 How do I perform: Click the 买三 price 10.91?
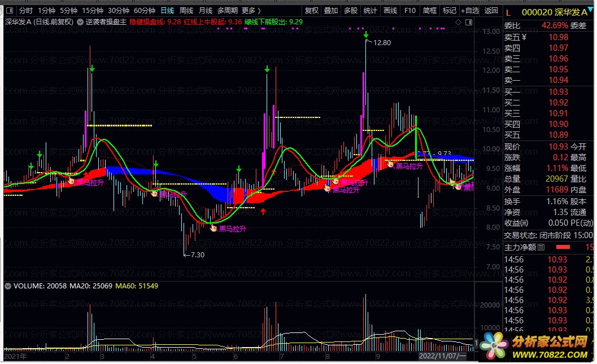(558, 113)
